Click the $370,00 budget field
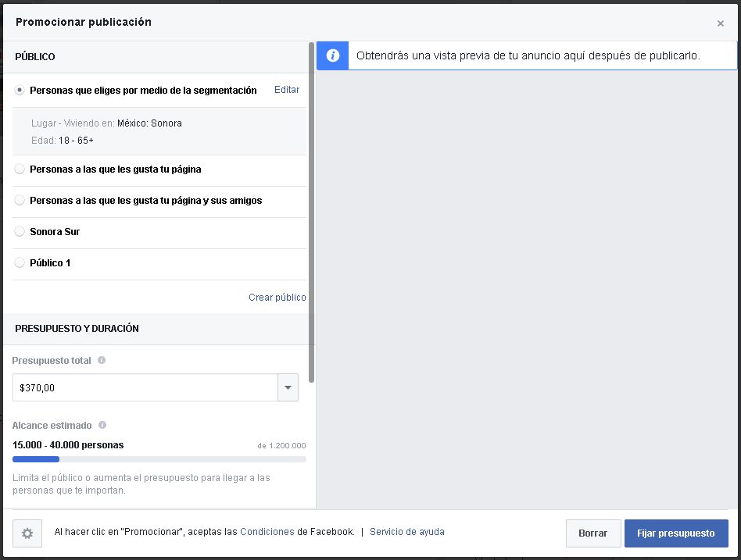 coord(145,387)
